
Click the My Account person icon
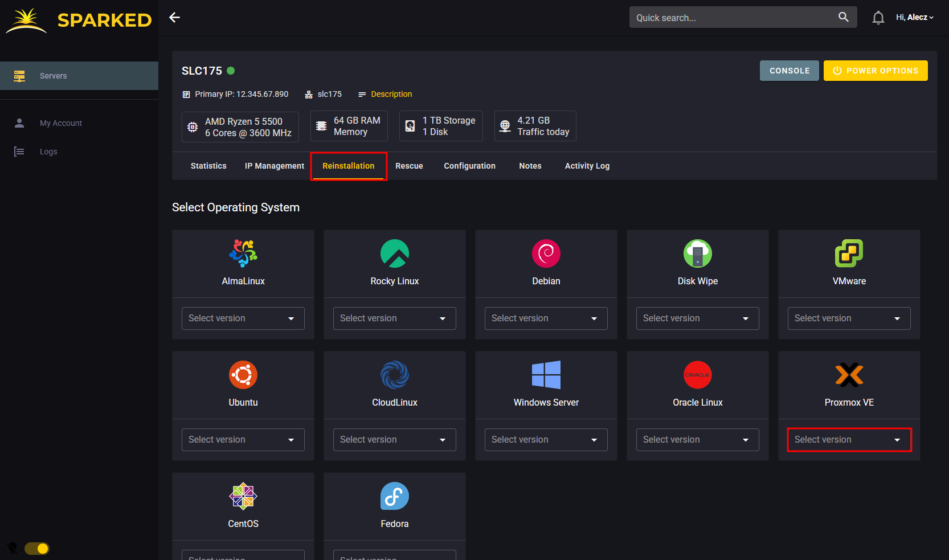point(19,123)
